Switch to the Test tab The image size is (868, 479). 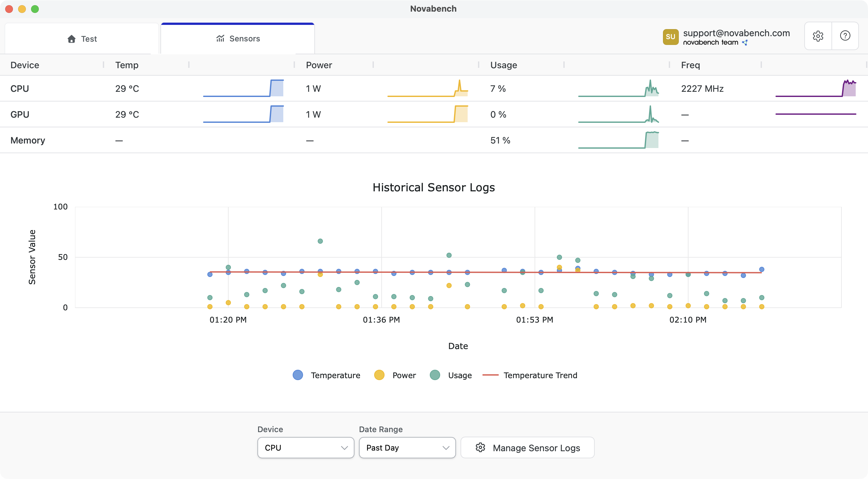click(82, 39)
